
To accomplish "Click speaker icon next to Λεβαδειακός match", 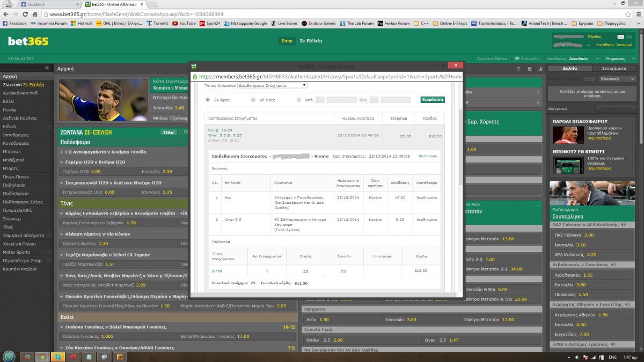I will click(613, 264).
